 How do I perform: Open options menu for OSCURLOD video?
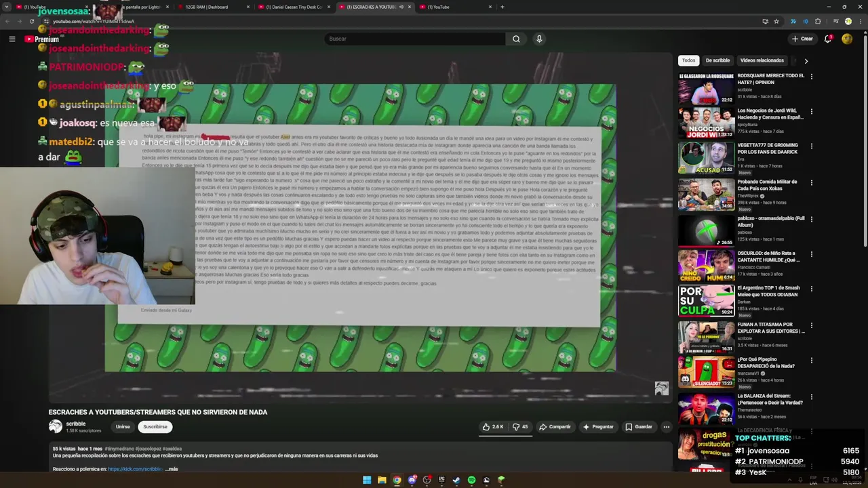point(811,255)
